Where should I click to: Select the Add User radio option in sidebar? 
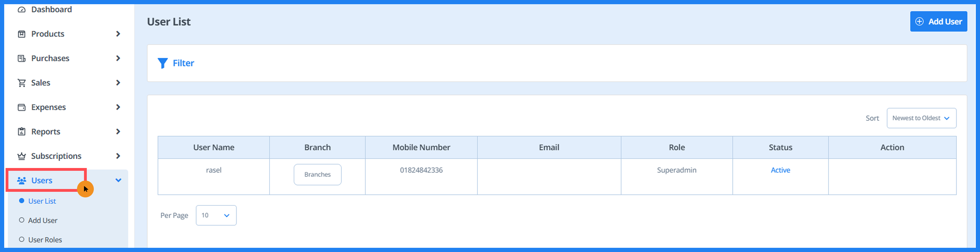[x=22, y=220]
